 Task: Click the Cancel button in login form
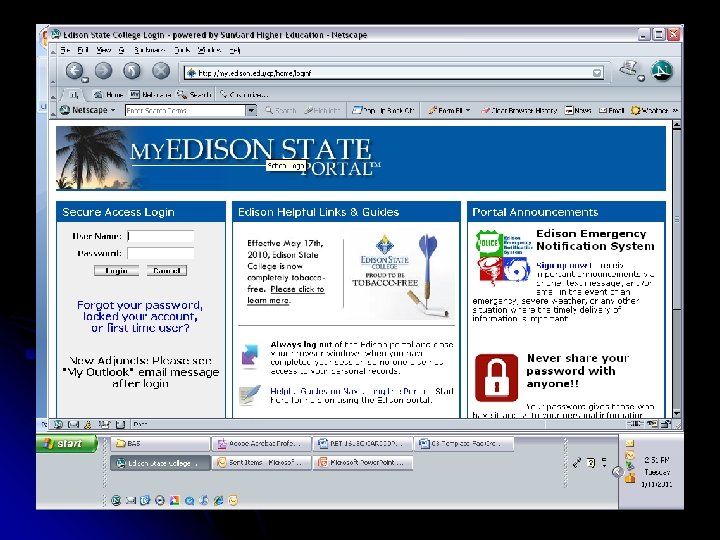(x=167, y=270)
